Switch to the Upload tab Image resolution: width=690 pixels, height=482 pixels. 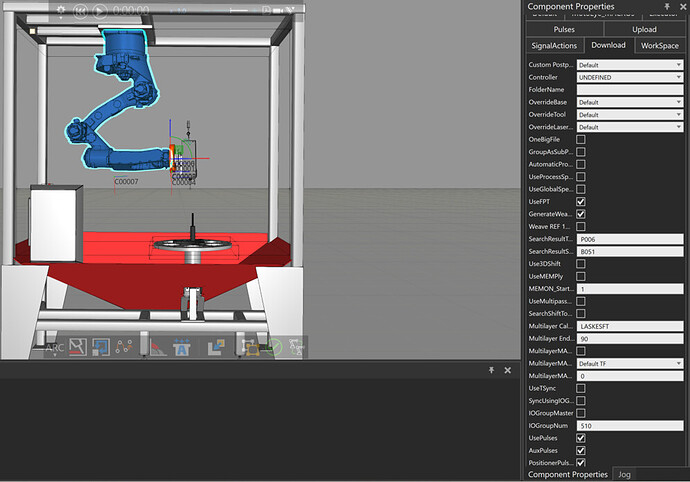coord(644,29)
